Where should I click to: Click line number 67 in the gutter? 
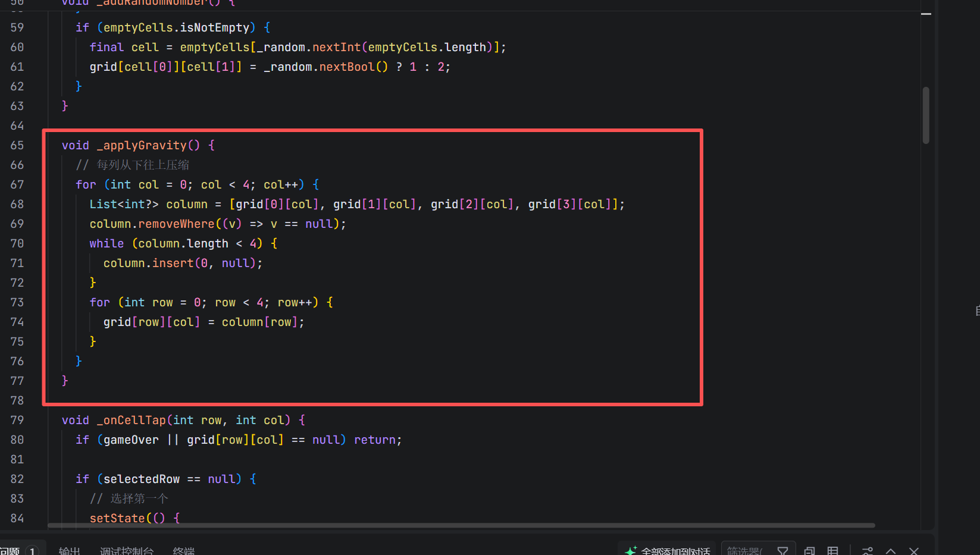[17, 184]
